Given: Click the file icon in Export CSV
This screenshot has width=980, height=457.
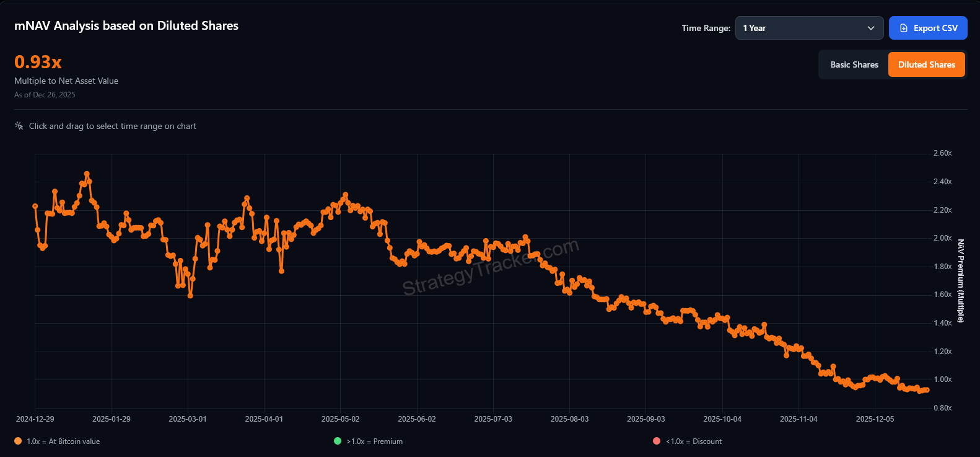Looking at the screenshot, I should click(904, 28).
